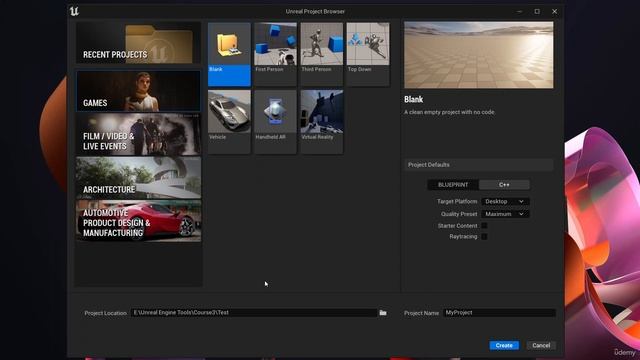The width and height of the screenshot is (640, 360).
Task: Click the Unreal Engine logo icon
Action: coord(74,11)
